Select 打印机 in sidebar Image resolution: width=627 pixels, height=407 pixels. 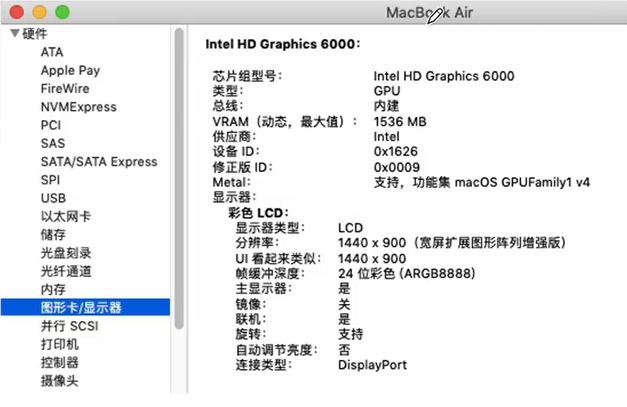point(60,345)
